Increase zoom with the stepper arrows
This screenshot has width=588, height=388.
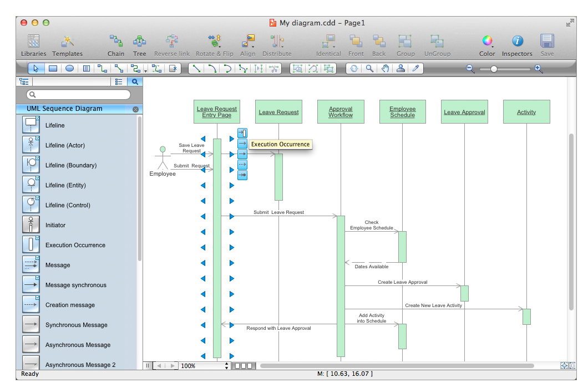pos(226,364)
